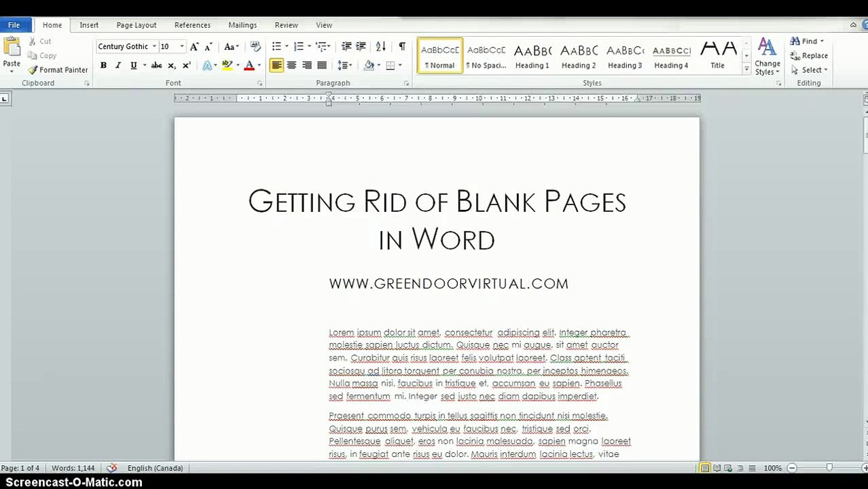The width and height of the screenshot is (868, 489).
Task: Switch to the Insert tab
Action: tap(89, 25)
